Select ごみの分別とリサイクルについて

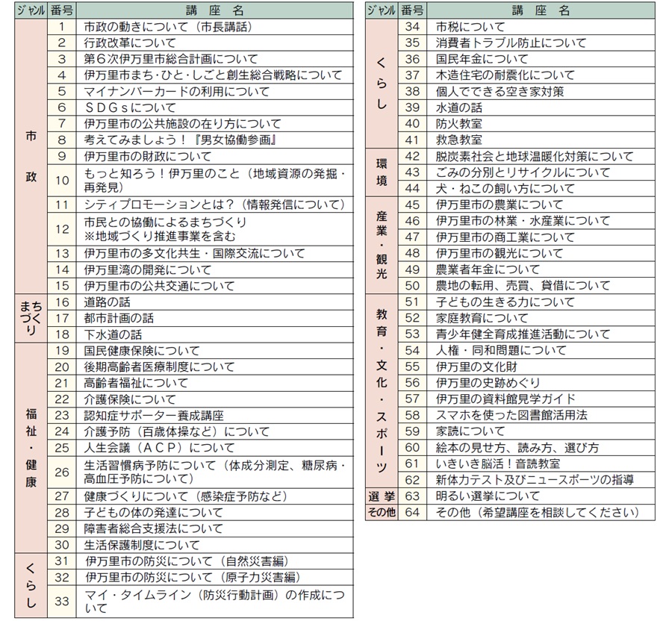(523, 172)
